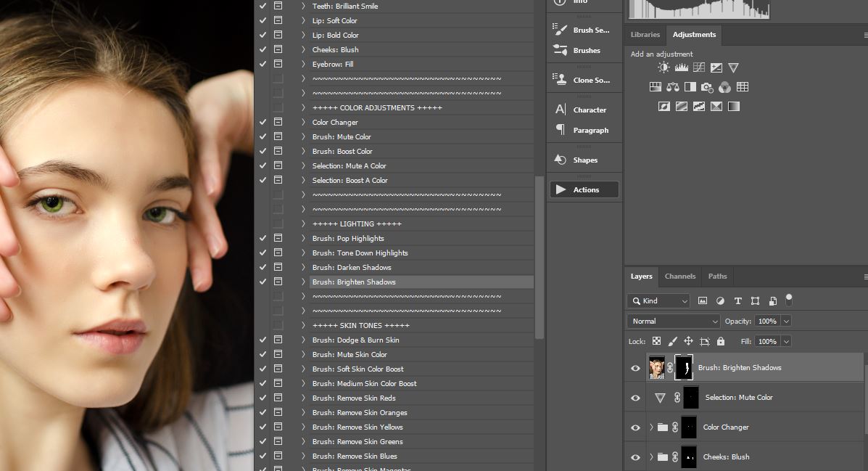
Task: Switch to the Libraries tab
Action: pos(645,34)
